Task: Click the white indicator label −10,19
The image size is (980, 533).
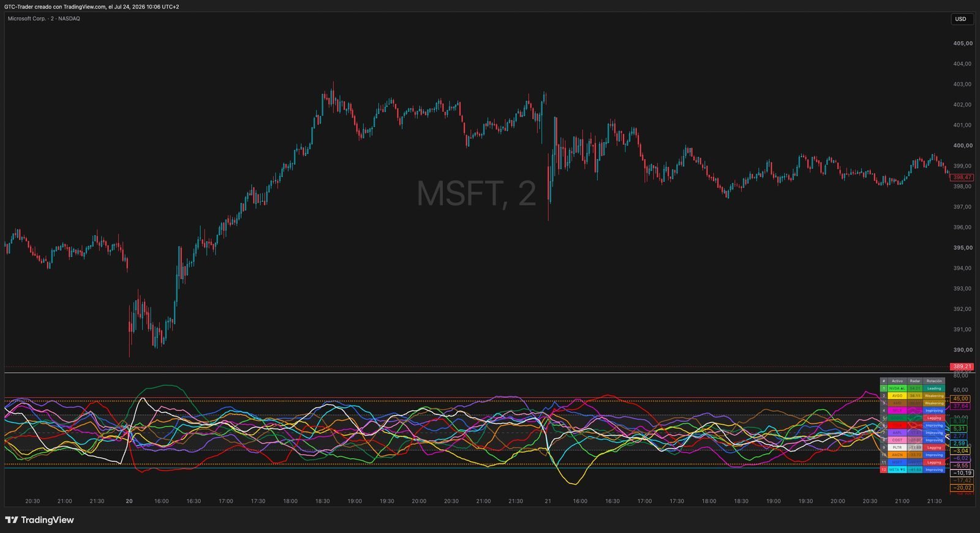Action: click(x=962, y=473)
